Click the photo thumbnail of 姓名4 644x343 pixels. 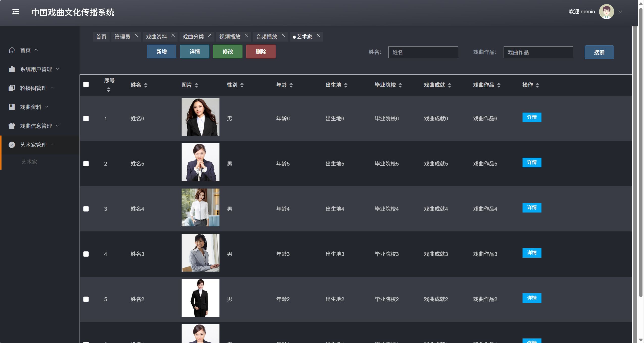pyautogui.click(x=201, y=207)
